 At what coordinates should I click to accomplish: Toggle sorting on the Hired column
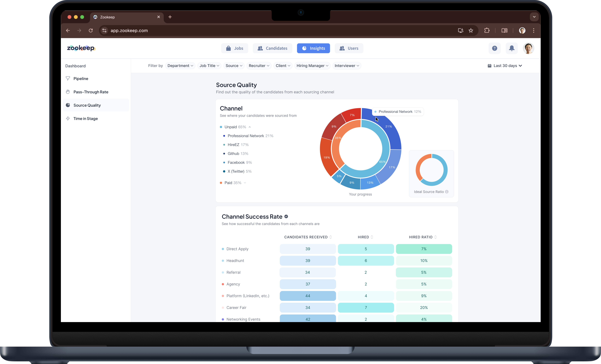pos(372,237)
